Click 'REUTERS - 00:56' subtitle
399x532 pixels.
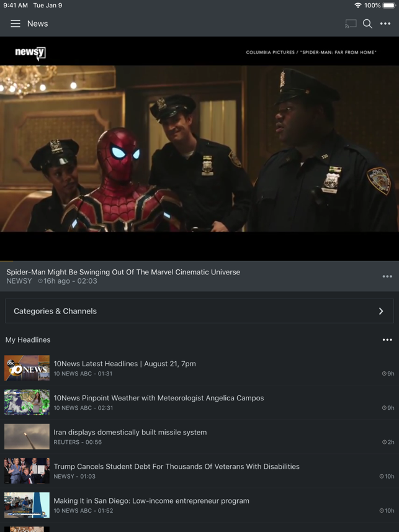click(x=78, y=442)
